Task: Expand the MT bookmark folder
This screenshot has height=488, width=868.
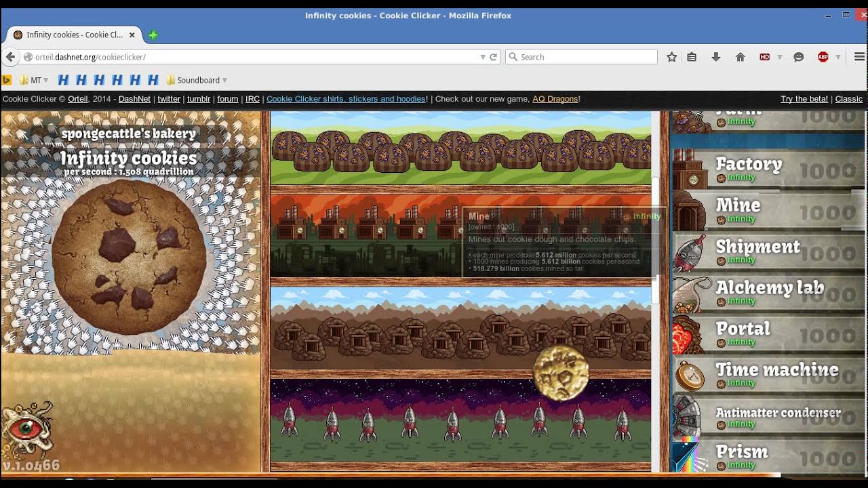Action: tap(34, 80)
